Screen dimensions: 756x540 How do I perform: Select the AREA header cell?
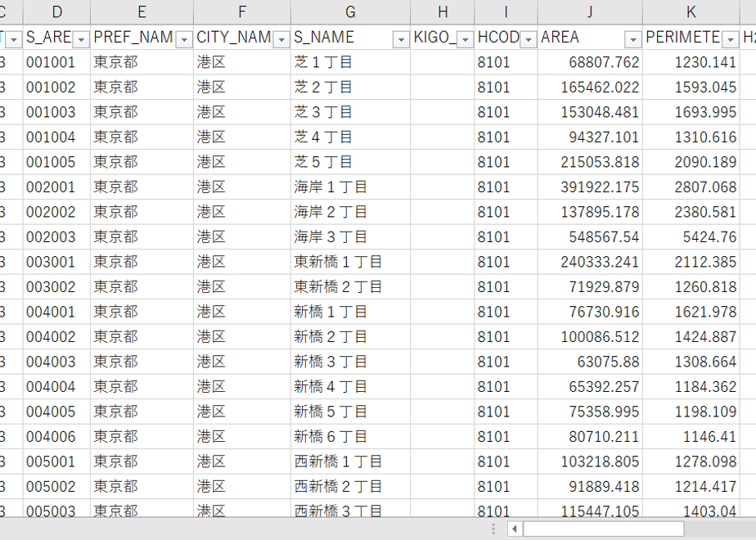[590, 37]
